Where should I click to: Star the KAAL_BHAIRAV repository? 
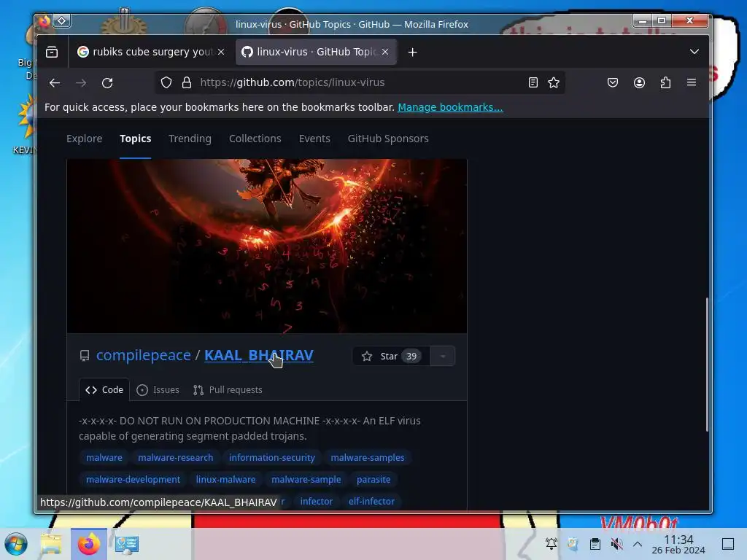point(391,356)
